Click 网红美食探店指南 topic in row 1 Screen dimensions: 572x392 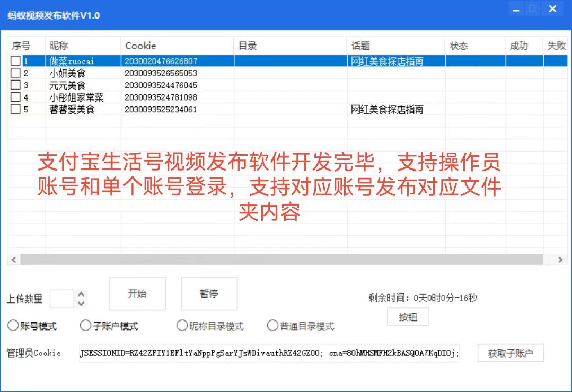386,61
